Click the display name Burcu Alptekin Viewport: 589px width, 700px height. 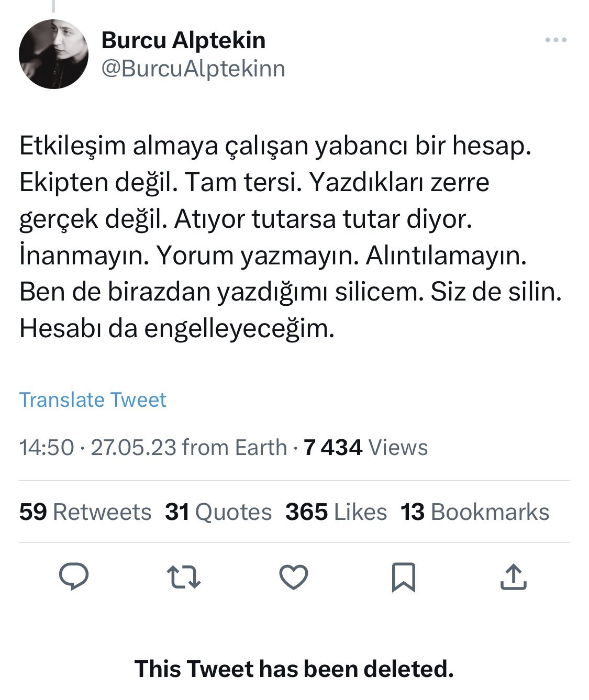(x=183, y=40)
